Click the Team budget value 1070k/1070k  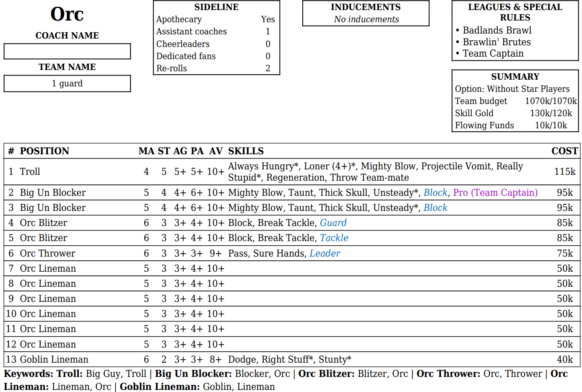(551, 101)
